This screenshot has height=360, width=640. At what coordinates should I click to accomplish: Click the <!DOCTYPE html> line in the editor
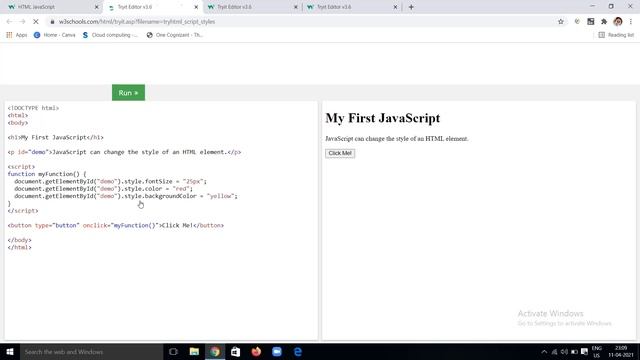coord(33,108)
